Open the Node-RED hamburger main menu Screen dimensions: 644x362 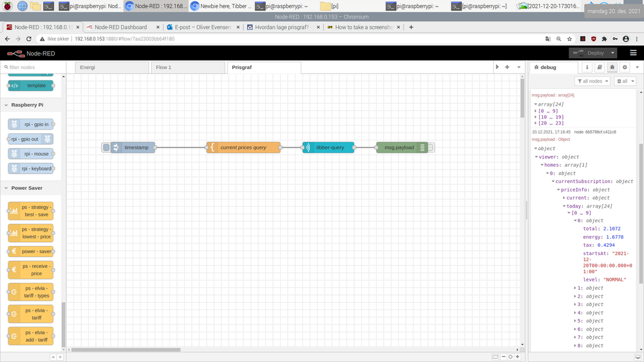(633, 53)
